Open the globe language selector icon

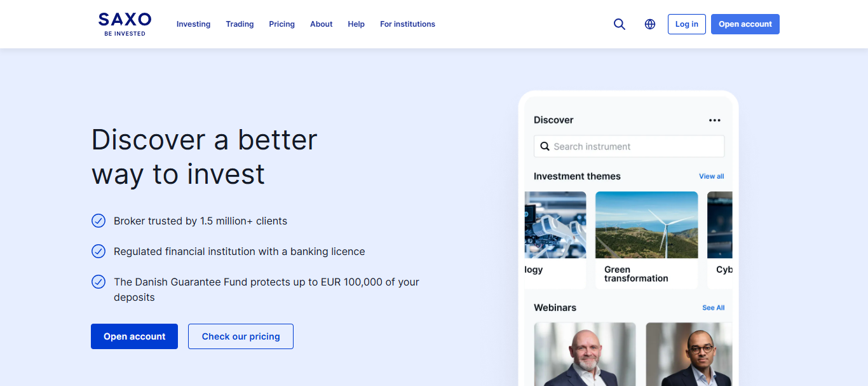click(650, 24)
